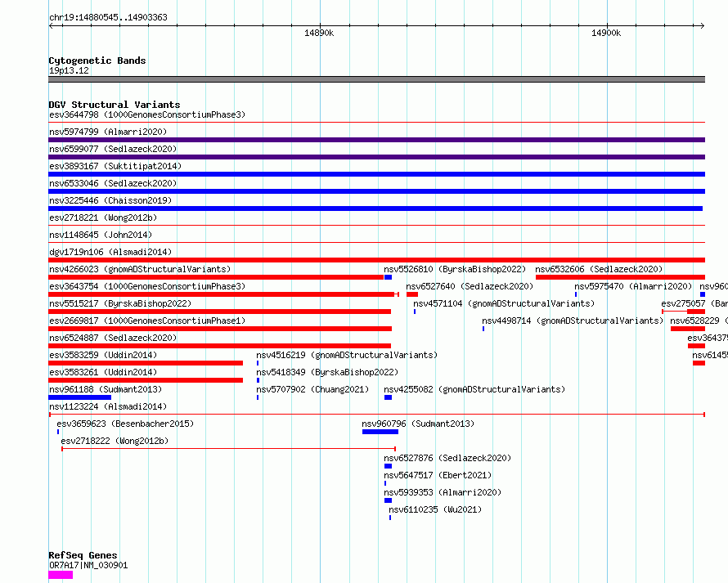
Task: Click esv2669817 (1000GenomesConsortiumPhase1) label
Action: point(147,321)
